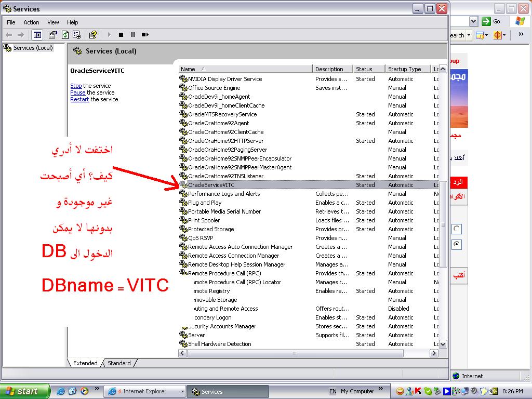This screenshot has height=399, width=532.
Task: Click the Show/Hide Console Tree icon
Action: (x=37, y=35)
